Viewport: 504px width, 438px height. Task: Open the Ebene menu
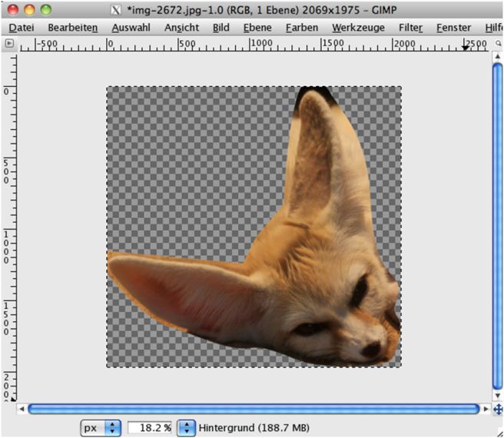pyautogui.click(x=257, y=28)
